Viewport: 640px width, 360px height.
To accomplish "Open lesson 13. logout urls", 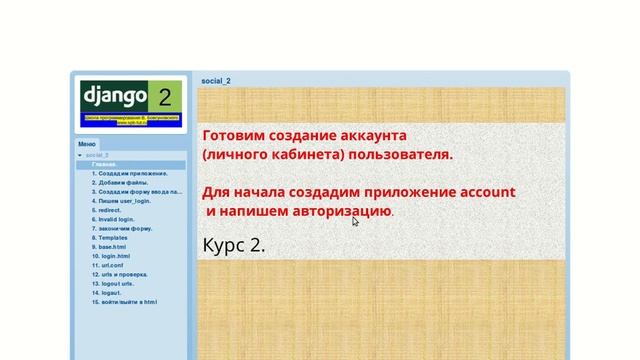I will point(113,284).
